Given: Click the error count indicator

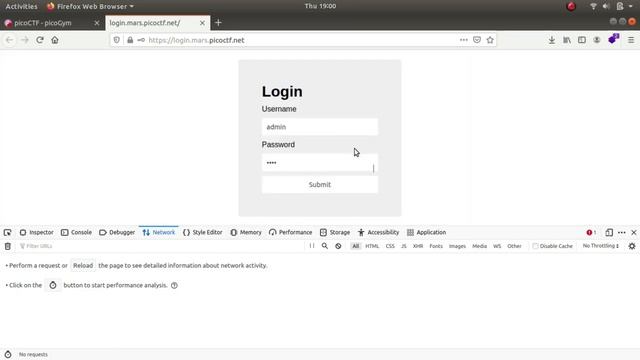Looking at the screenshot, I should [x=591, y=232].
